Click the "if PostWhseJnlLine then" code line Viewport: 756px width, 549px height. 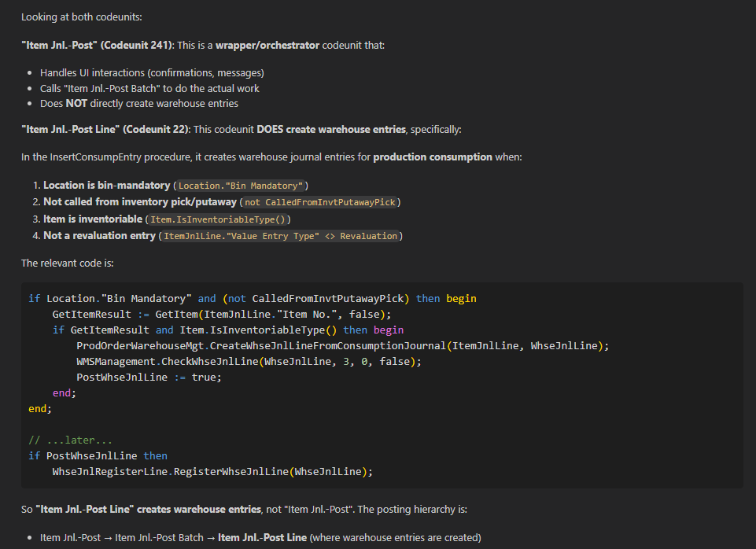pyautogui.click(x=98, y=455)
